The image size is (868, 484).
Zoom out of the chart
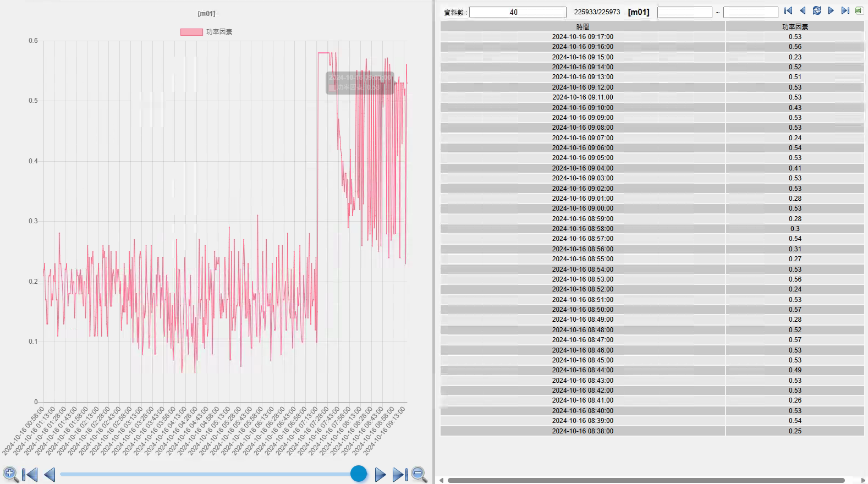click(x=419, y=474)
